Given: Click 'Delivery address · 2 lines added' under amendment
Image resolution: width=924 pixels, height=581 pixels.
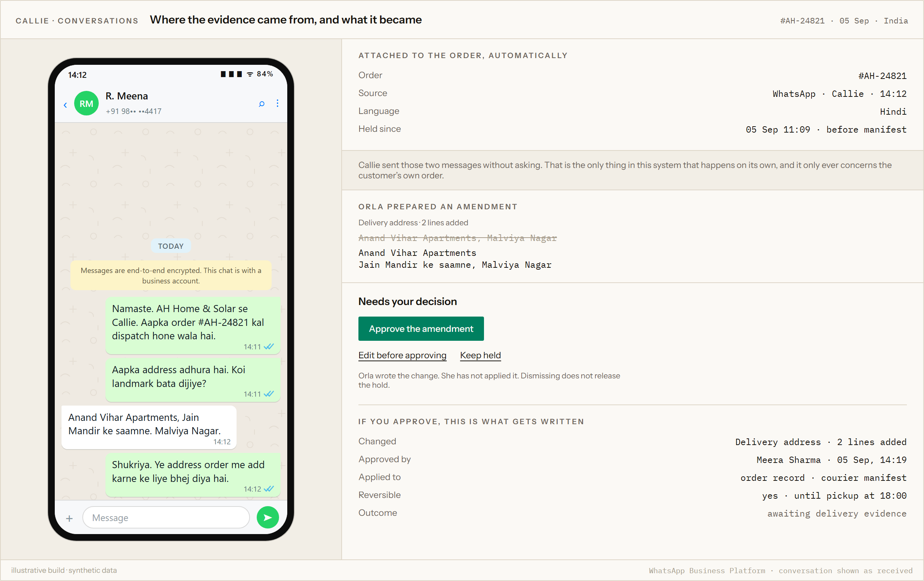Looking at the screenshot, I should pos(413,223).
